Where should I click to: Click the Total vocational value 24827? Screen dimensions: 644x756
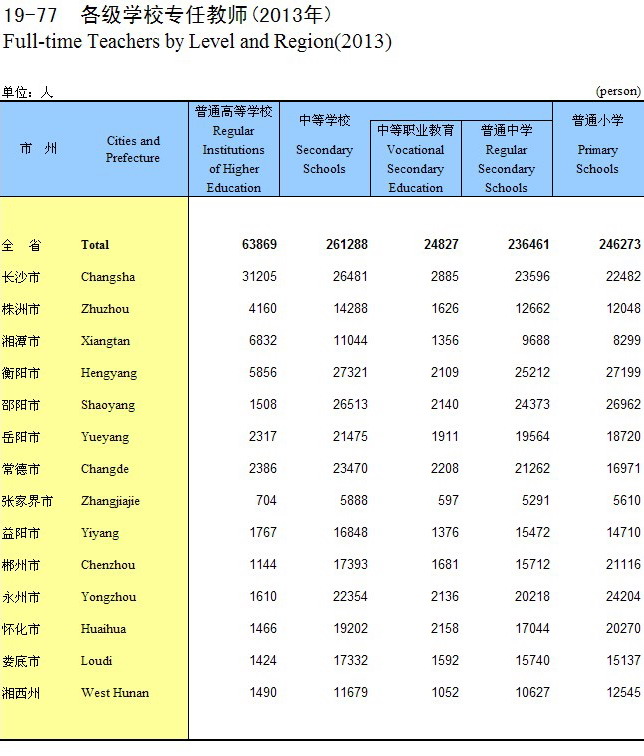click(441, 244)
